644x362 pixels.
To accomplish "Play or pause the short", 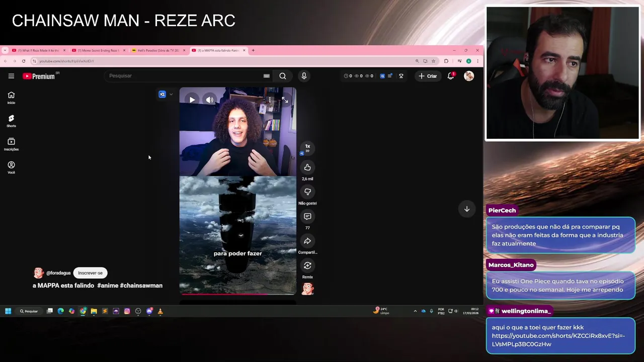I will click(192, 100).
